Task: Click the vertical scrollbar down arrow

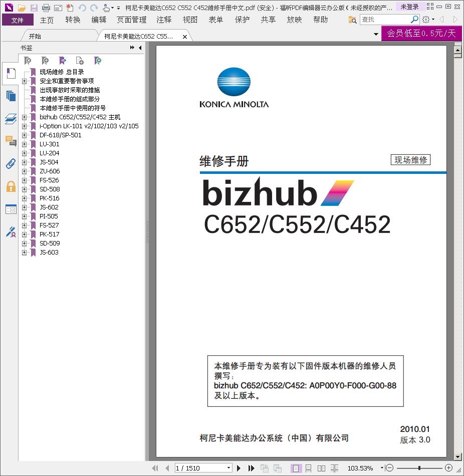Action: [x=458, y=456]
